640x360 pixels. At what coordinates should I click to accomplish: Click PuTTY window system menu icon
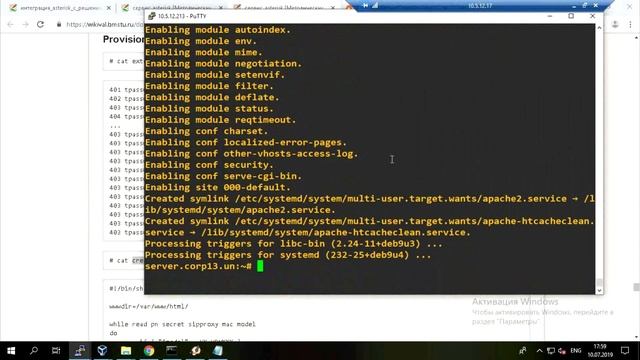click(x=152, y=16)
